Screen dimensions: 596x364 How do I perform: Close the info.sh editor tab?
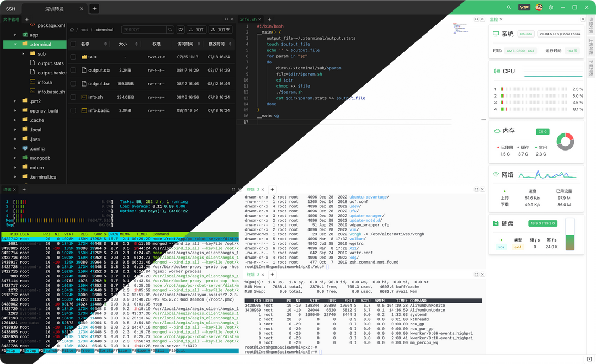[x=259, y=19]
